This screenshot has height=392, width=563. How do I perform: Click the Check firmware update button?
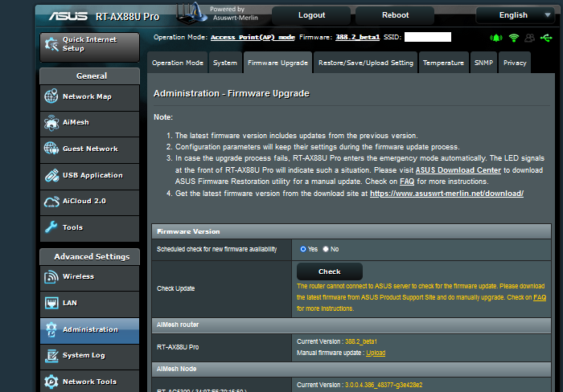coord(329,272)
